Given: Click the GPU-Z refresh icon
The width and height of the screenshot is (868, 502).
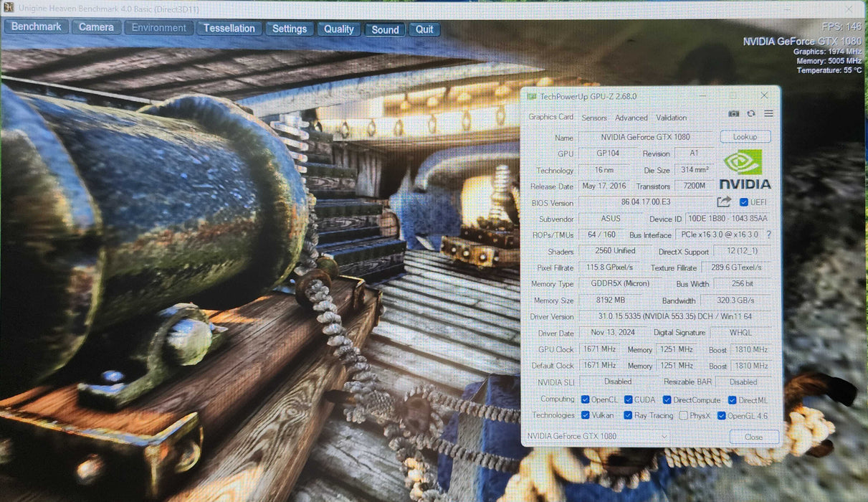Looking at the screenshot, I should tap(751, 114).
